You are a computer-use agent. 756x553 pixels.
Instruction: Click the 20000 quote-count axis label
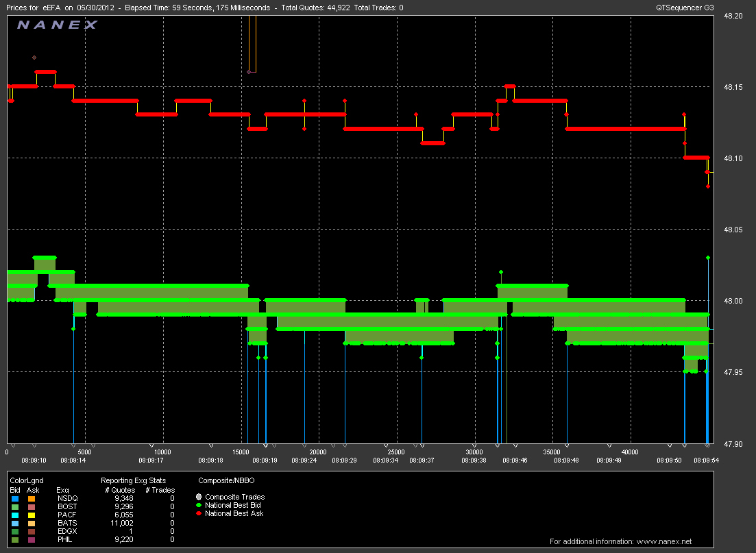(x=318, y=452)
